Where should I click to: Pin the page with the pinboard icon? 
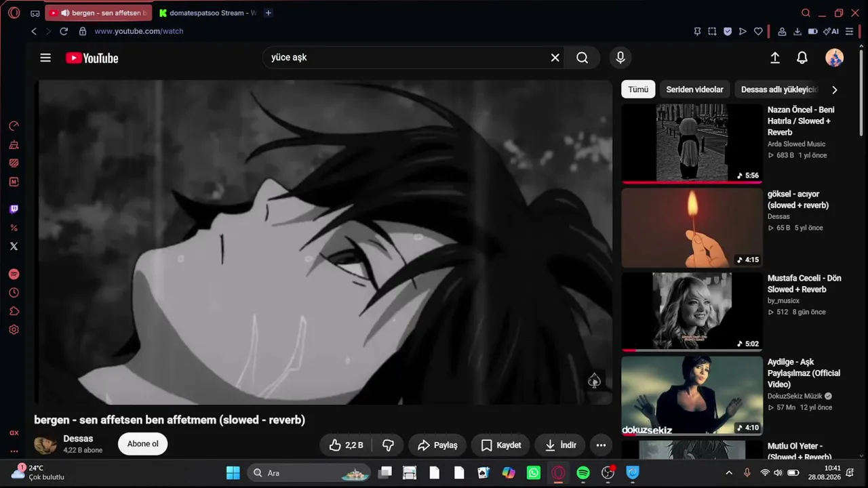pos(697,31)
